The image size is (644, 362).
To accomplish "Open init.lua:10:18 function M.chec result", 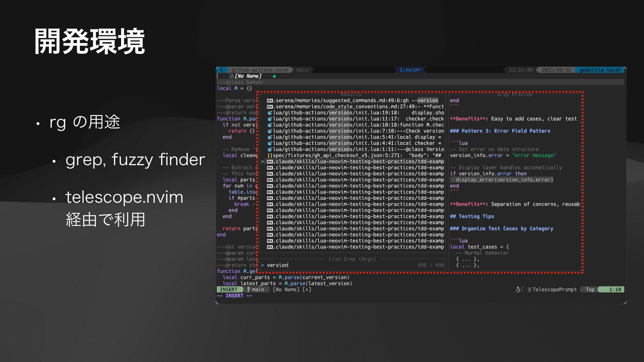I will (358, 125).
